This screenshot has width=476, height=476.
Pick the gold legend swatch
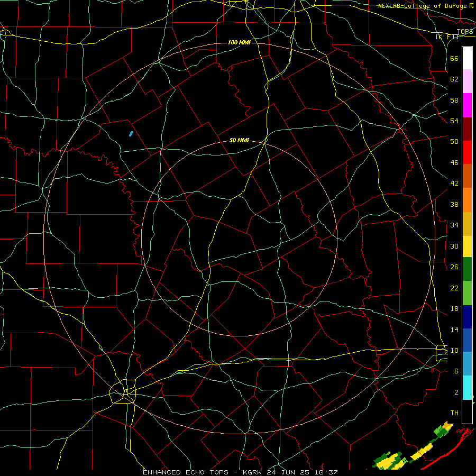[x=467, y=224]
